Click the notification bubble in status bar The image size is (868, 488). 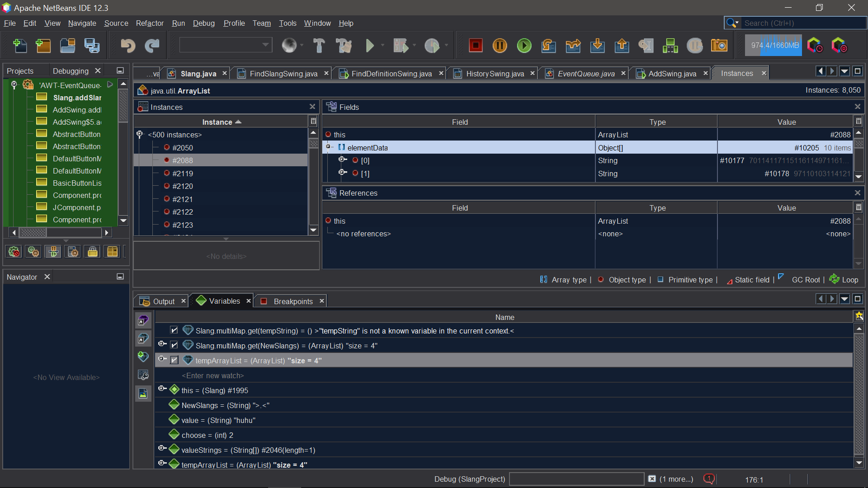pyautogui.click(x=709, y=479)
